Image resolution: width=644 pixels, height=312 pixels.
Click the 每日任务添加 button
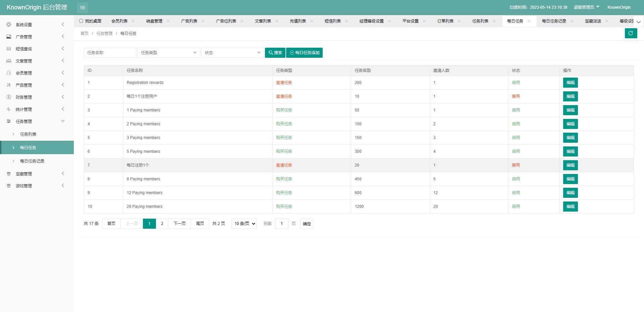pos(304,53)
